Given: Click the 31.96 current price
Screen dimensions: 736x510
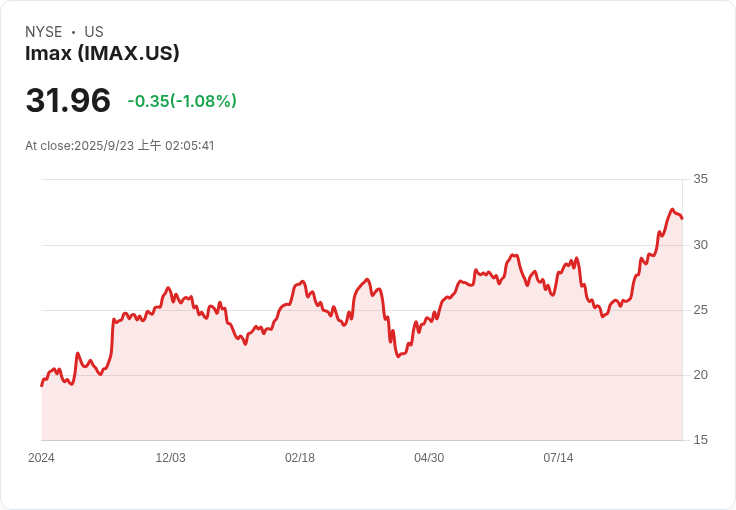Looking at the screenshot, I should point(68,100).
